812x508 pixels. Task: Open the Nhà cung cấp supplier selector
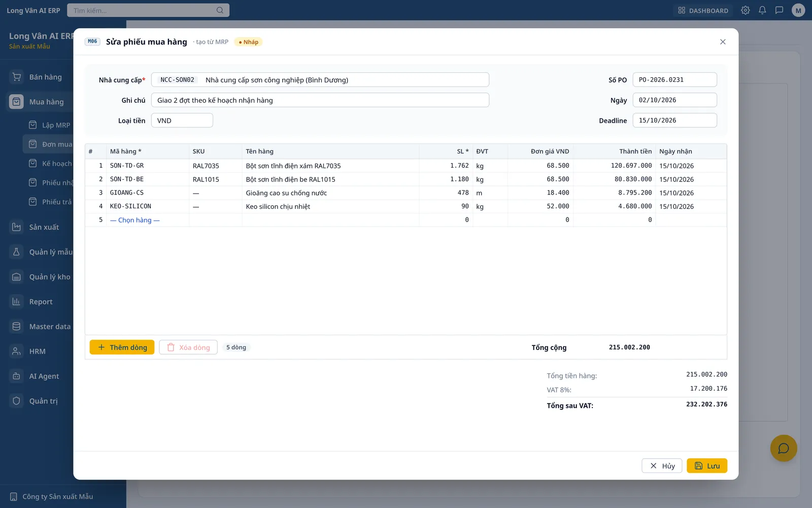(x=320, y=80)
